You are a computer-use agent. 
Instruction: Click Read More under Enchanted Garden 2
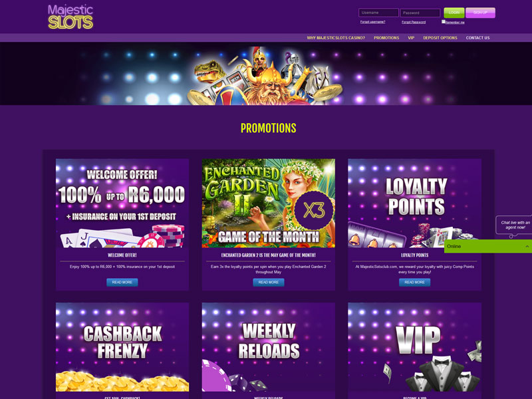tap(269, 282)
